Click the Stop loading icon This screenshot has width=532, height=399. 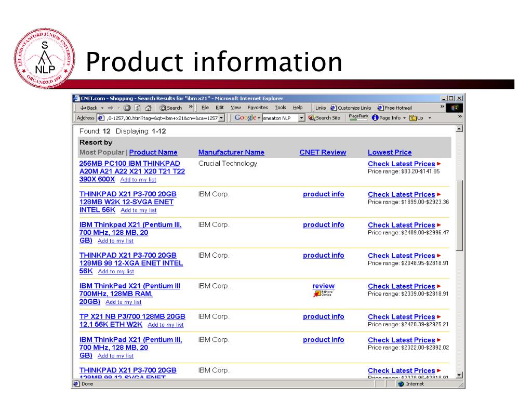tap(127, 108)
